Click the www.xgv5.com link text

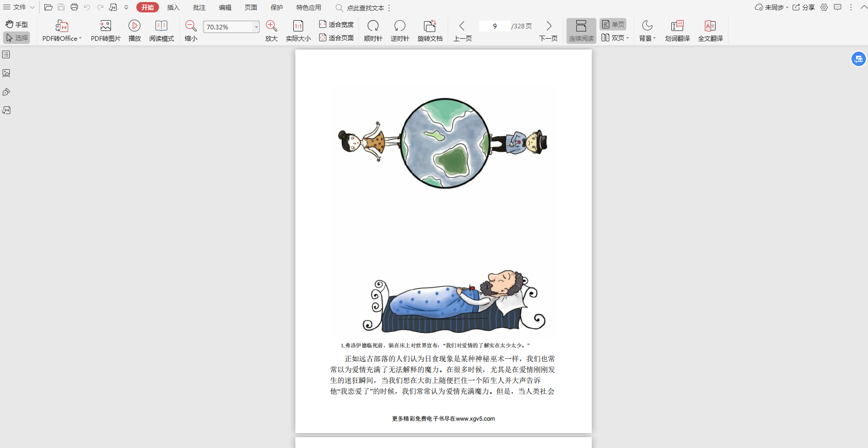tap(475, 419)
